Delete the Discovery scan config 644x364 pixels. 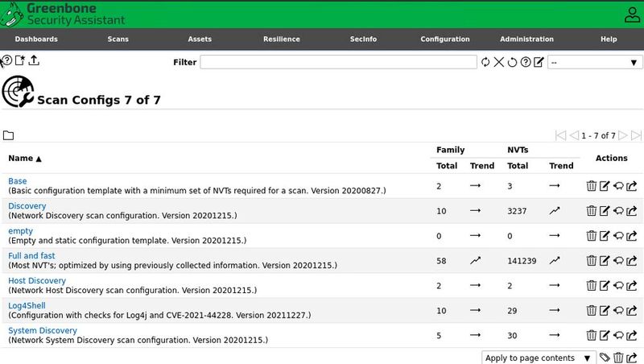point(592,211)
